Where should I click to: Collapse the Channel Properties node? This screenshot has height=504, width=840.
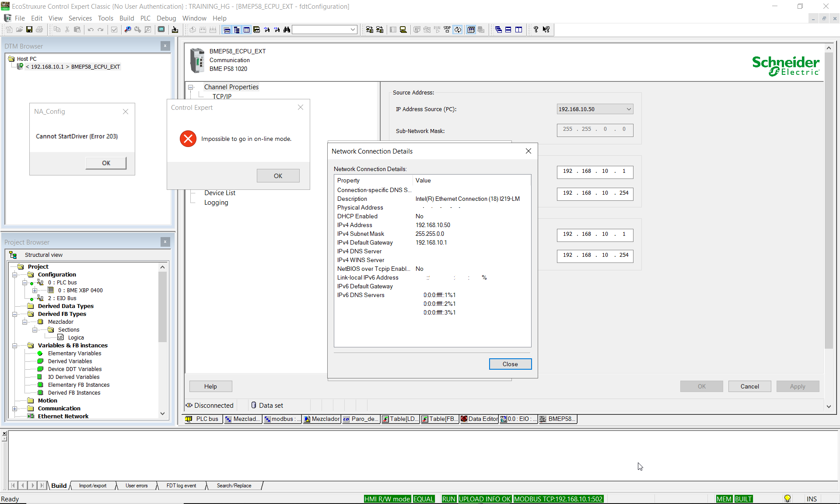click(x=191, y=87)
